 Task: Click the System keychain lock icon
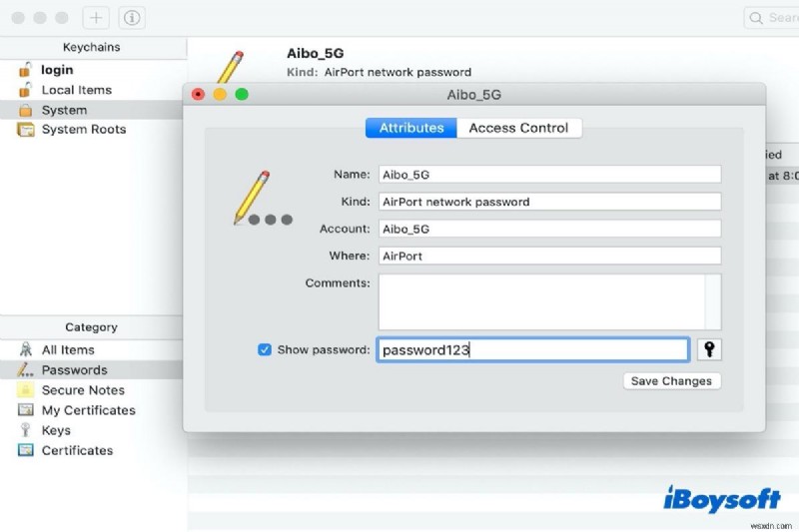25,110
